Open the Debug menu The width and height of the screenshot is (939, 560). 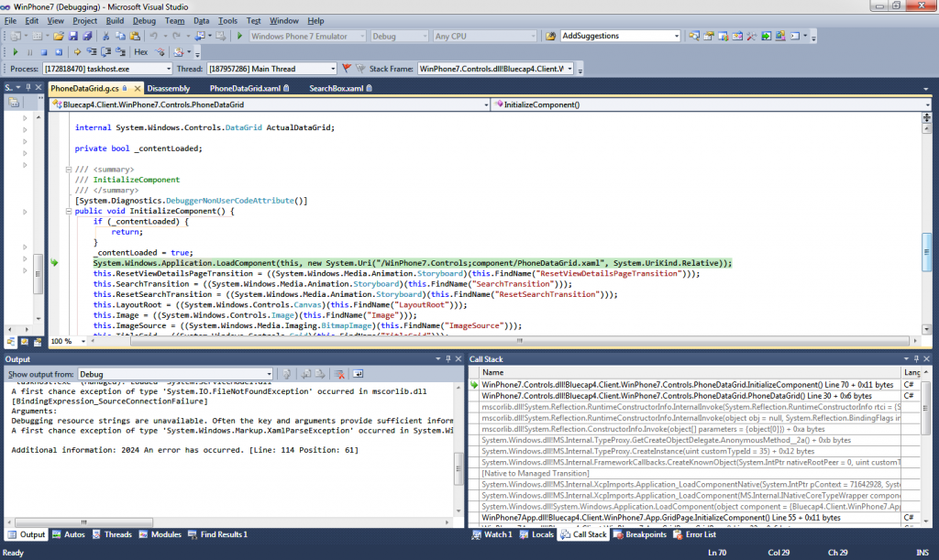[144, 20]
